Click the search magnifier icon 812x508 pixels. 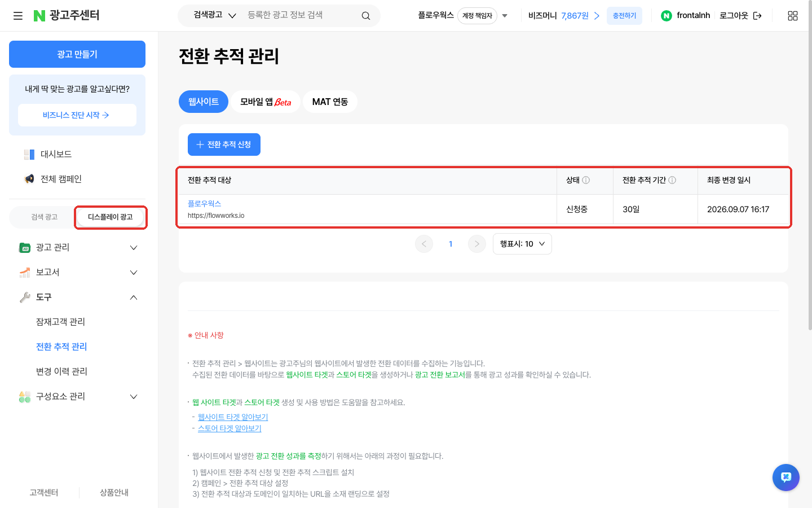pyautogui.click(x=366, y=16)
